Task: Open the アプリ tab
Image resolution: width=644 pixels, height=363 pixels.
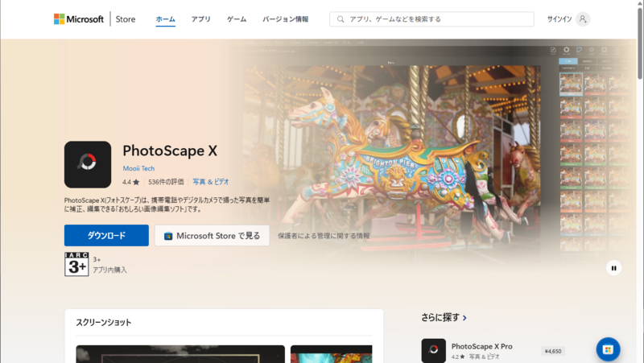Action: 200,19
